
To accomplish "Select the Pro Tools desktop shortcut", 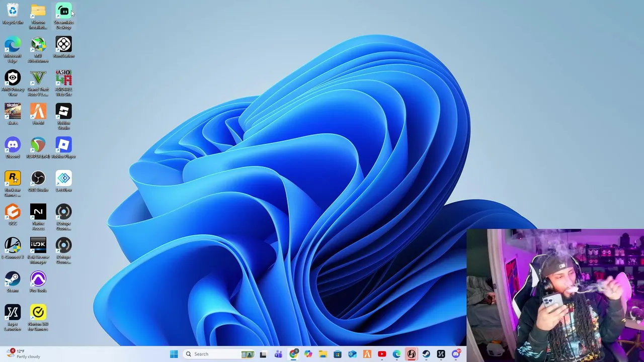I will pos(38,282).
